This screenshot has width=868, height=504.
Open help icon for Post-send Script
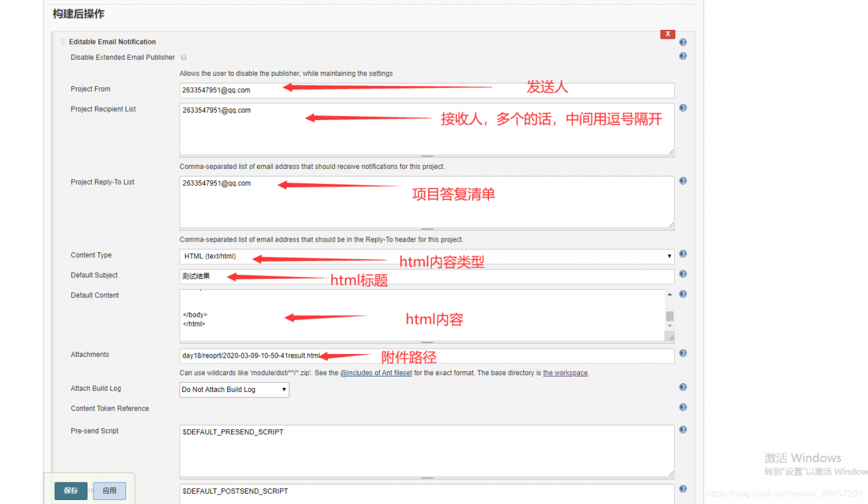tap(683, 489)
